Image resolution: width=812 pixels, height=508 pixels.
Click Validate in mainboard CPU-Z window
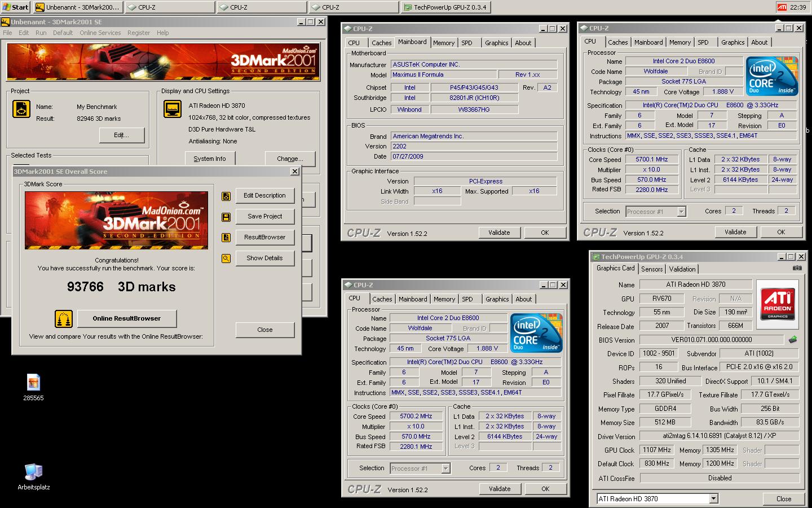(499, 233)
